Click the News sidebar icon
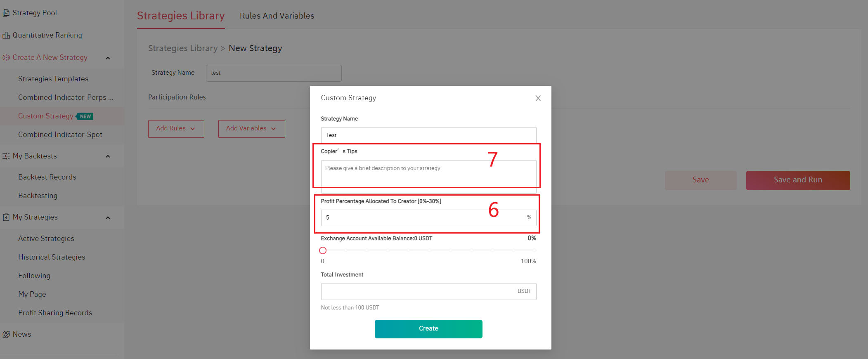The width and height of the screenshot is (868, 359). click(6, 335)
